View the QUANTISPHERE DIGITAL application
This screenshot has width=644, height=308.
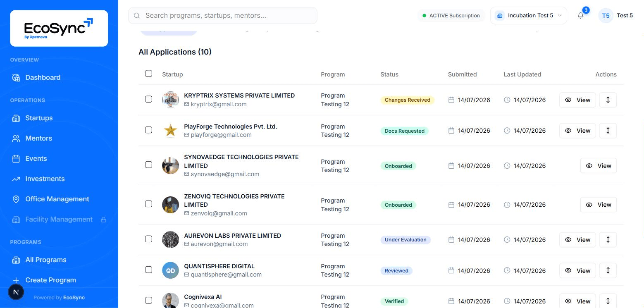coord(577,270)
